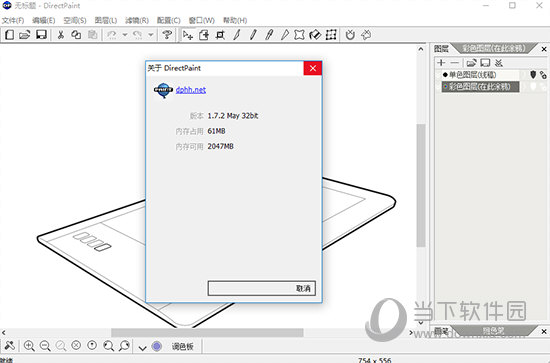550x363 pixels.
Task: Open the redo history dropdown arrow
Action: pyautogui.click(x=151, y=35)
